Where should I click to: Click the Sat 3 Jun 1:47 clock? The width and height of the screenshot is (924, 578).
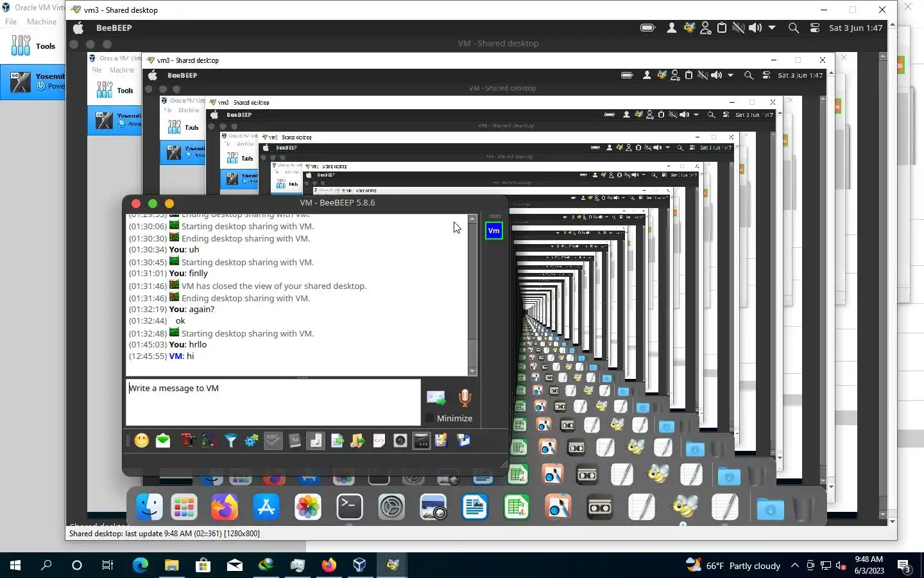(855, 28)
